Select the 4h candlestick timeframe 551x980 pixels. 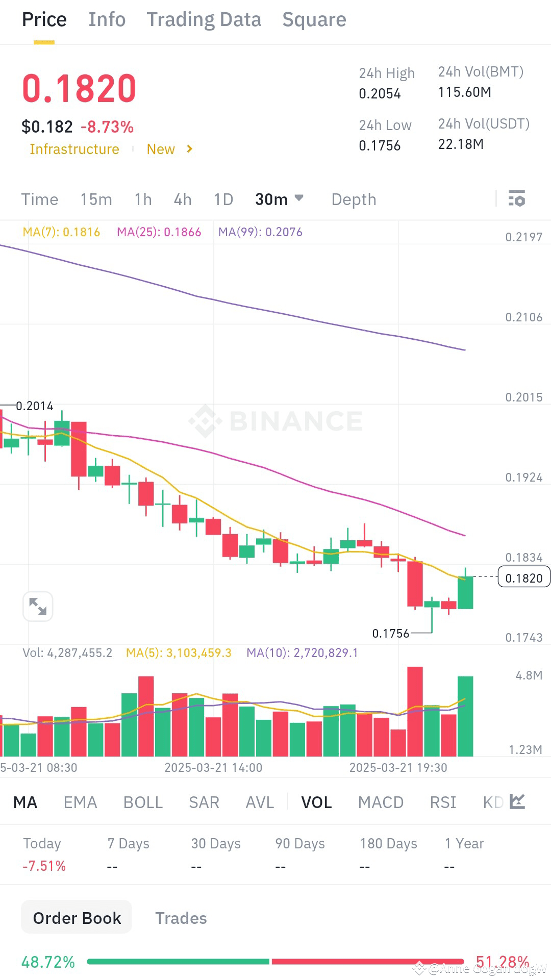[x=182, y=199]
